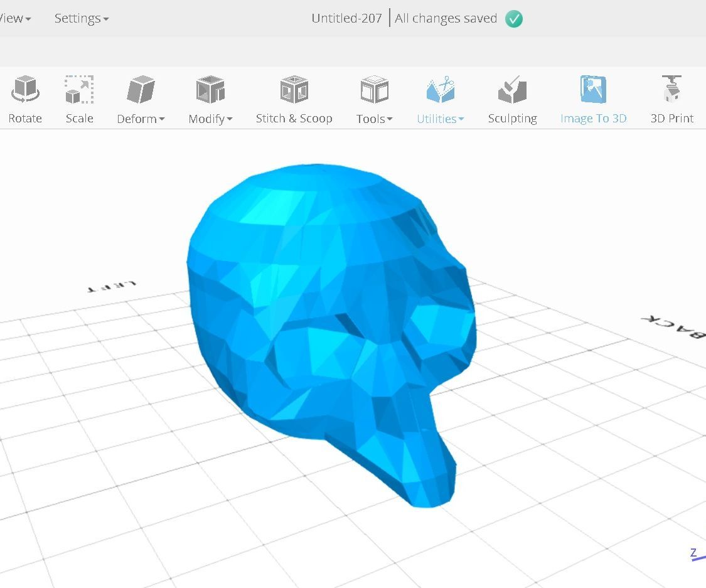Viewport: 706px width, 588px height.
Task: Click the green saved checkmark
Action: click(513, 19)
